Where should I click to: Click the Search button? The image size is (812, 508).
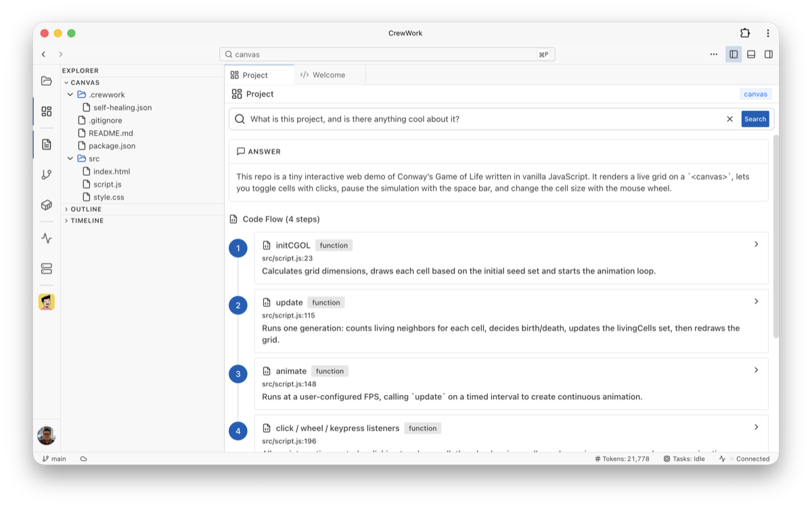(755, 119)
